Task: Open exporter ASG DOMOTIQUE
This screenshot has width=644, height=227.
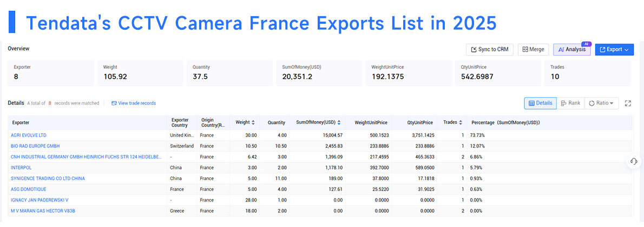Action: pyautogui.click(x=29, y=189)
